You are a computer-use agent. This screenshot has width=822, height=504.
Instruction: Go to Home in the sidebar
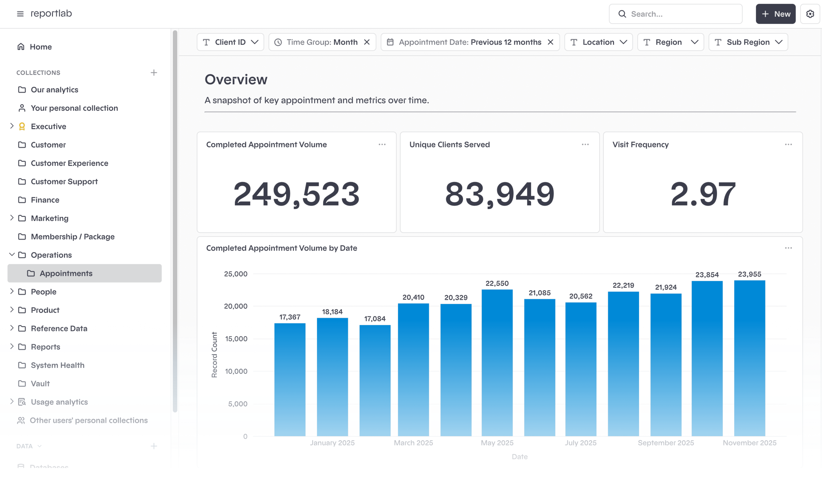tap(41, 47)
